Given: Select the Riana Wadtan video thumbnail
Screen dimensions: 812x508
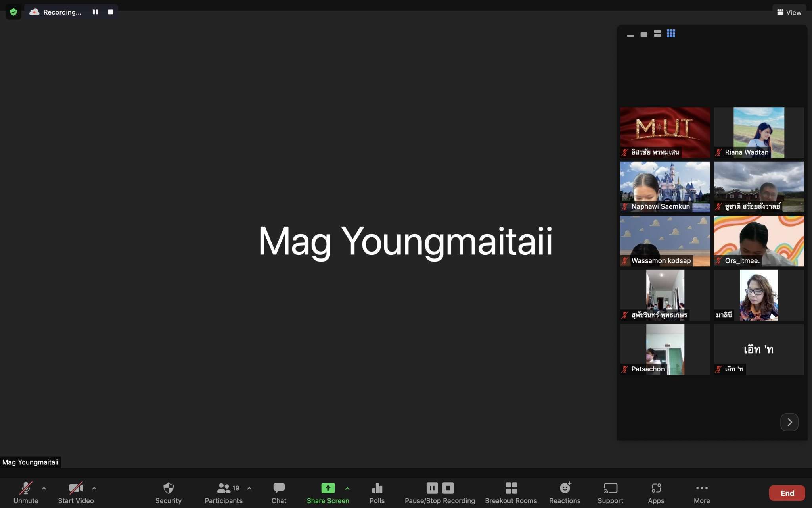Looking at the screenshot, I should coord(758,133).
